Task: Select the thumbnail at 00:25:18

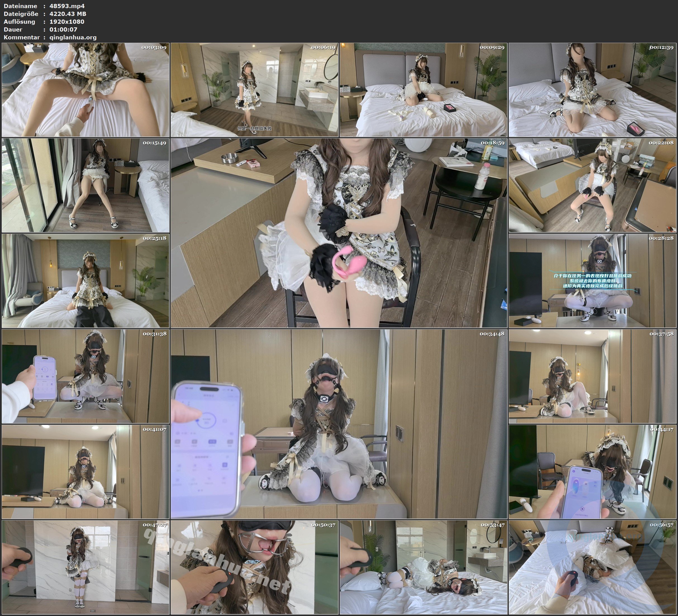Action: tap(85, 281)
